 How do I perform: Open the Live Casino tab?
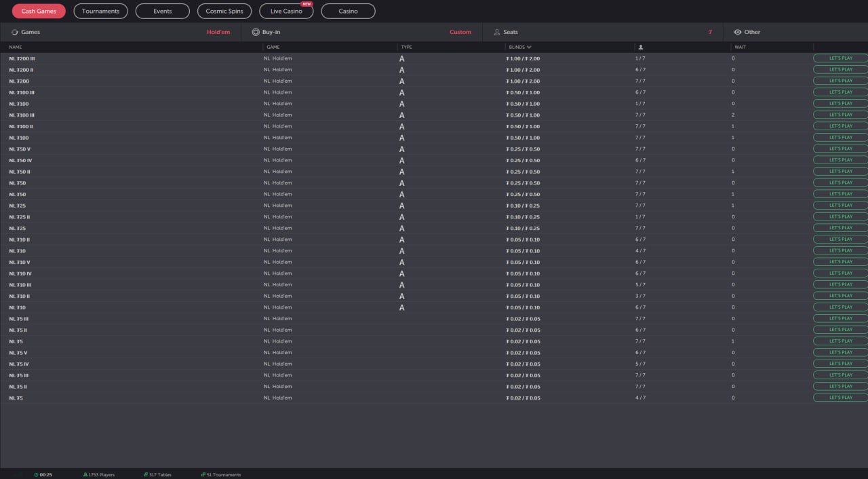[x=286, y=11]
